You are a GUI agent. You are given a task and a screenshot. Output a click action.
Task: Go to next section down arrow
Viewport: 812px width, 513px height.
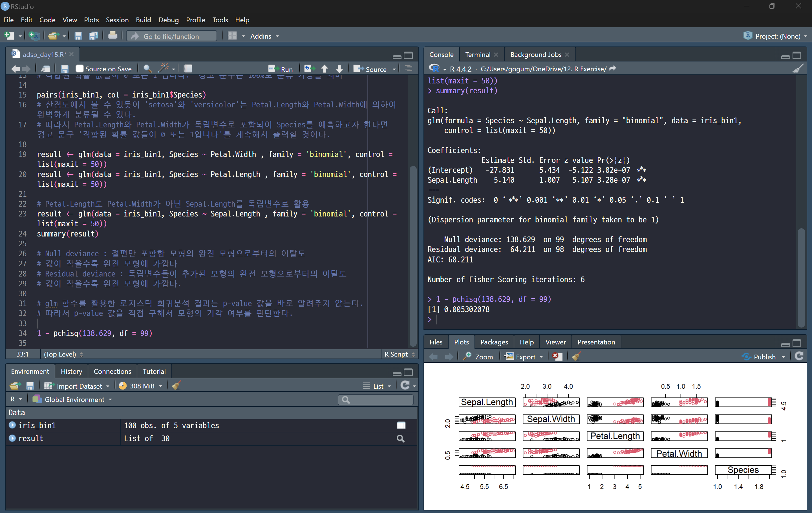click(339, 69)
